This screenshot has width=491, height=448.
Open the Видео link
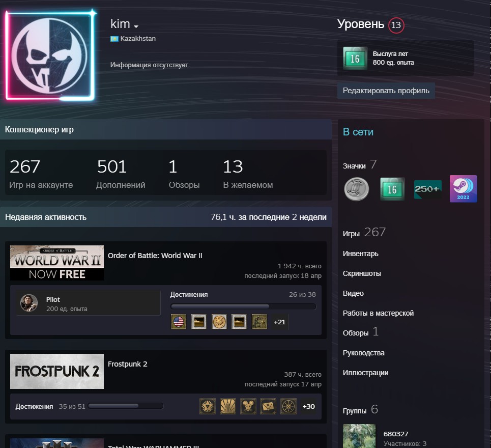(x=353, y=293)
